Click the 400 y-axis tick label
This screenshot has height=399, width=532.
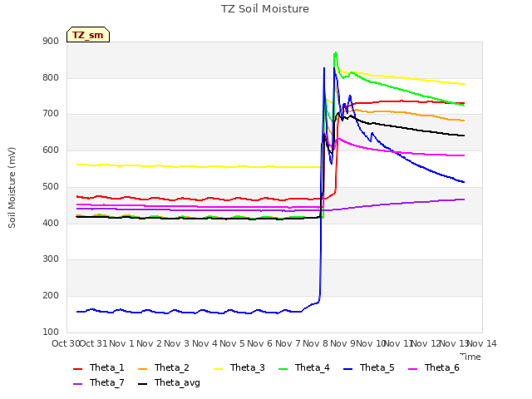[x=51, y=224]
